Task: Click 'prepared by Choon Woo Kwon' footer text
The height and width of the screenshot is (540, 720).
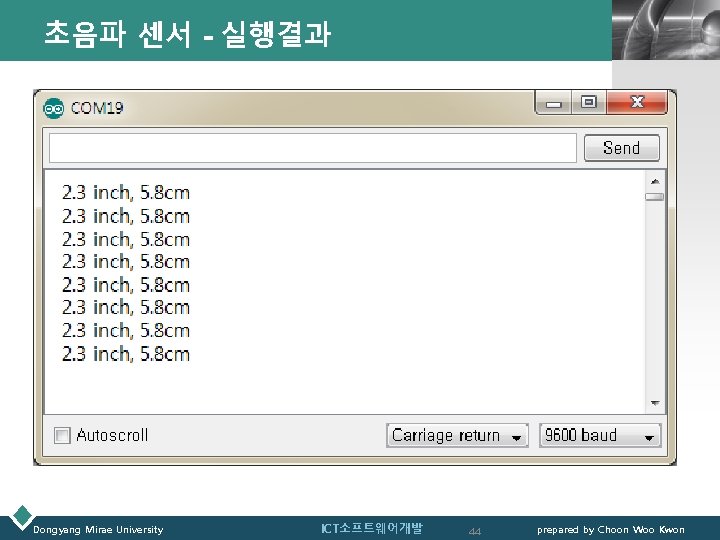Action: pyautogui.click(x=611, y=530)
